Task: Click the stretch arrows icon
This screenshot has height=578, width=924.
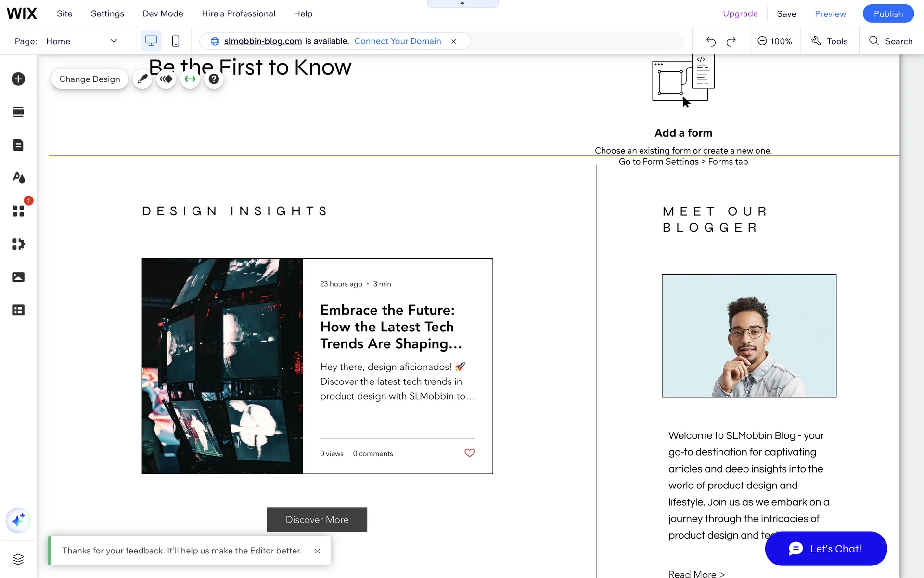Action: pos(190,79)
